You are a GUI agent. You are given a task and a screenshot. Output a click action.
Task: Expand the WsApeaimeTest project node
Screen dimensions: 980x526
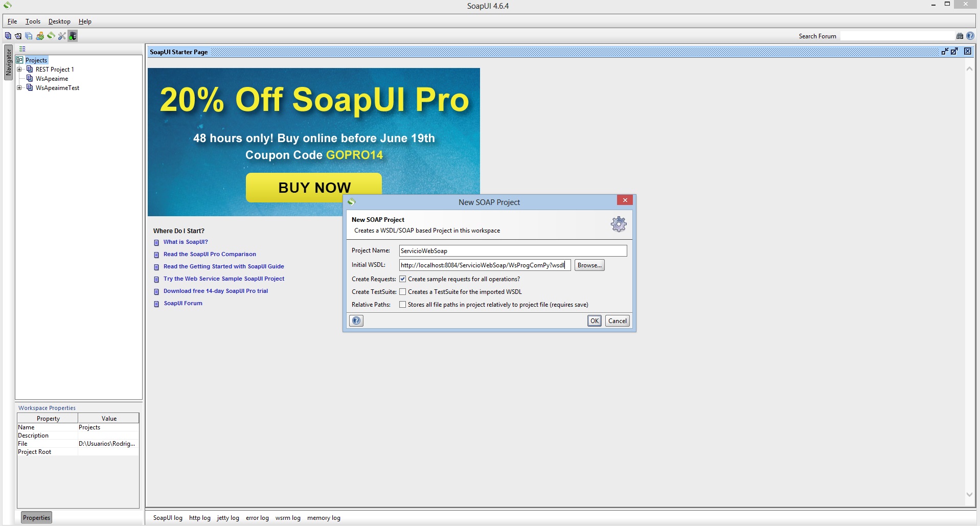19,87
